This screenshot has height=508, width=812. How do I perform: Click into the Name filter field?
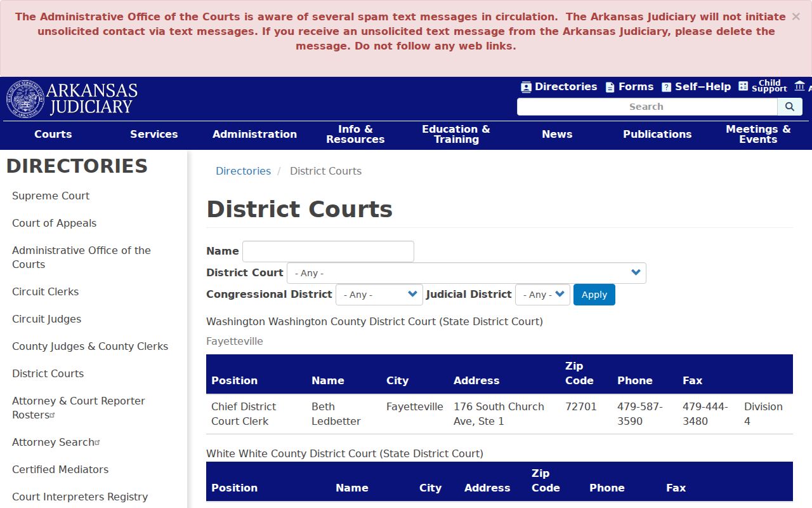tap(328, 251)
